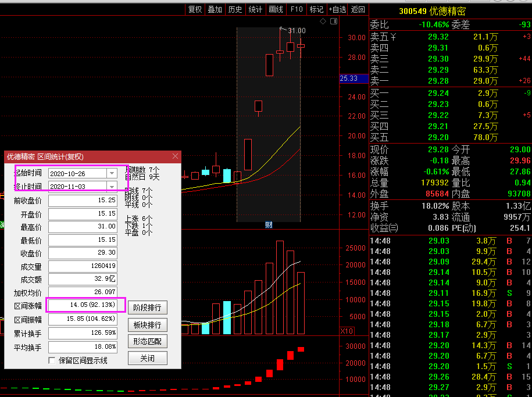Click the 关闭 button in the dialog

coord(148,358)
